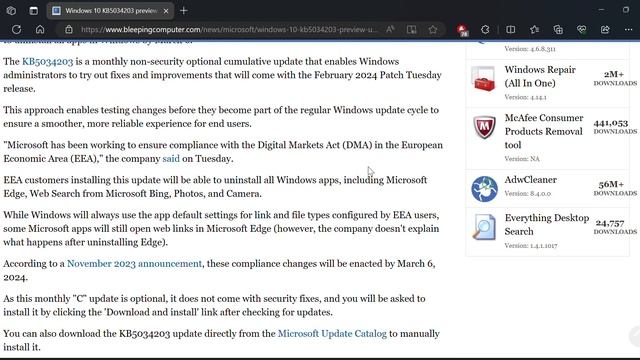
Task: Open the Favorites list icon
Action: pyautogui.click(x=534, y=29)
